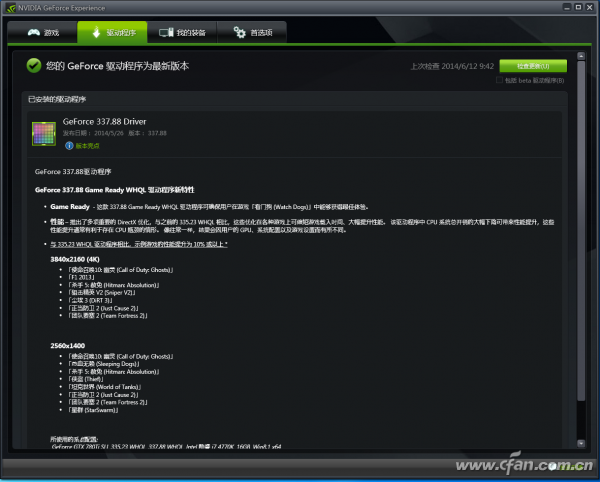Viewport: 600px width, 482px height.
Task: Close the GeForce Experience window
Action: [x=590, y=7]
